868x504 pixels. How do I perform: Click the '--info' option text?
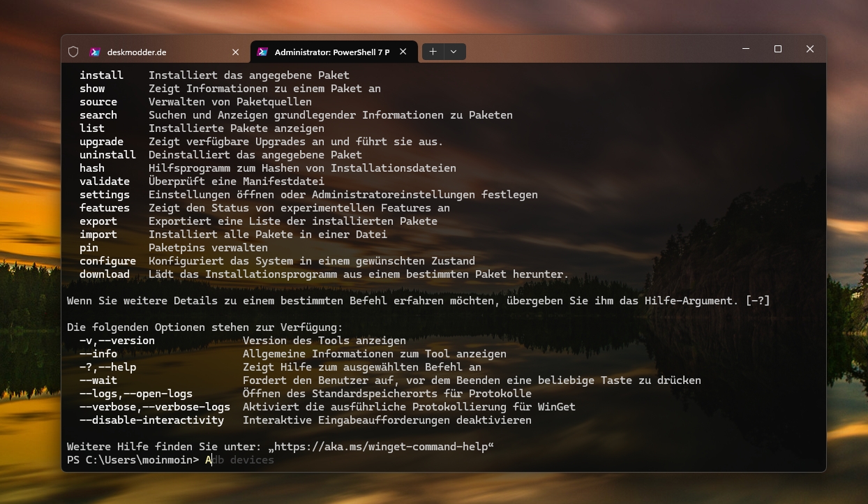(98, 354)
